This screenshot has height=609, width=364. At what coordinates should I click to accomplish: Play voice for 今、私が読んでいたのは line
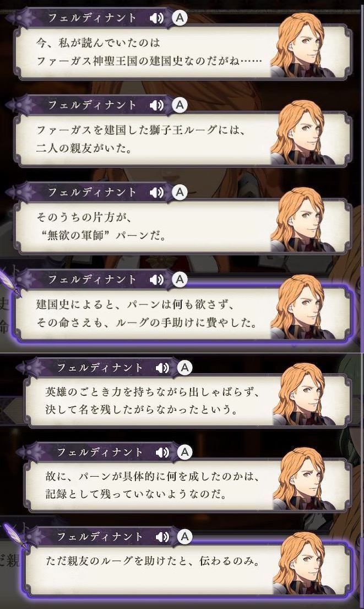[x=156, y=18]
